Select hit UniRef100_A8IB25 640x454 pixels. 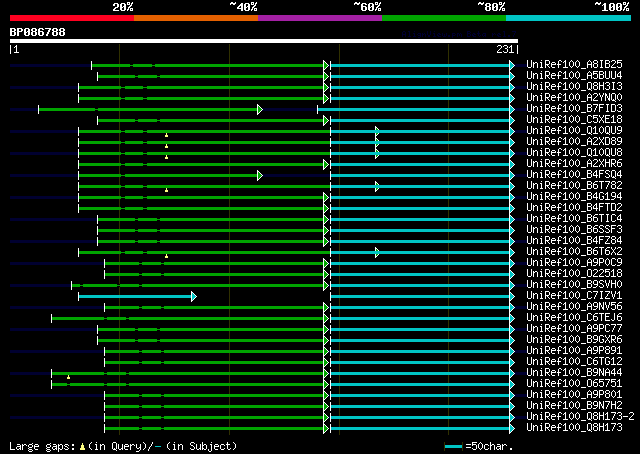(574, 65)
